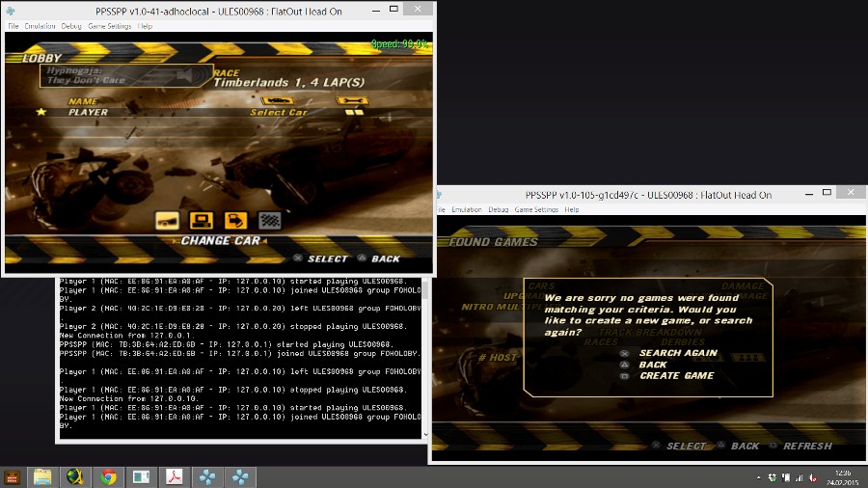Click the checkered flag start icon

pyautogui.click(x=270, y=219)
